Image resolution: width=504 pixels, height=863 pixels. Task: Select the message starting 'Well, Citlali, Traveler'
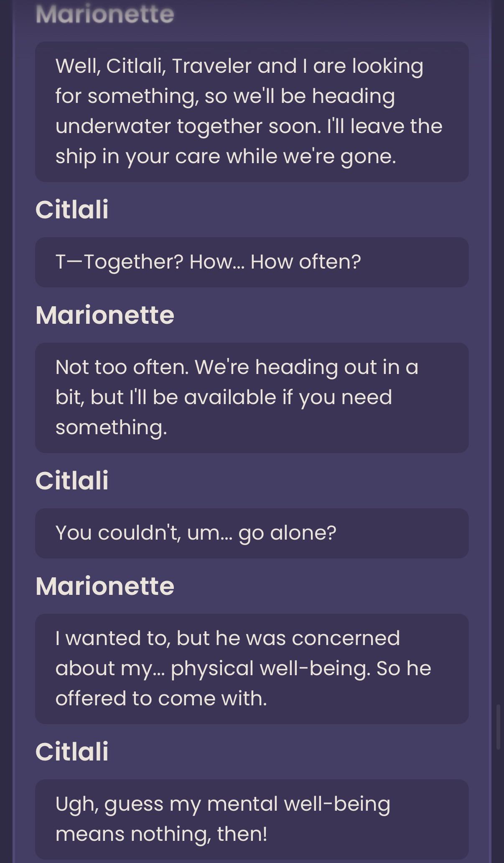pyautogui.click(x=252, y=111)
